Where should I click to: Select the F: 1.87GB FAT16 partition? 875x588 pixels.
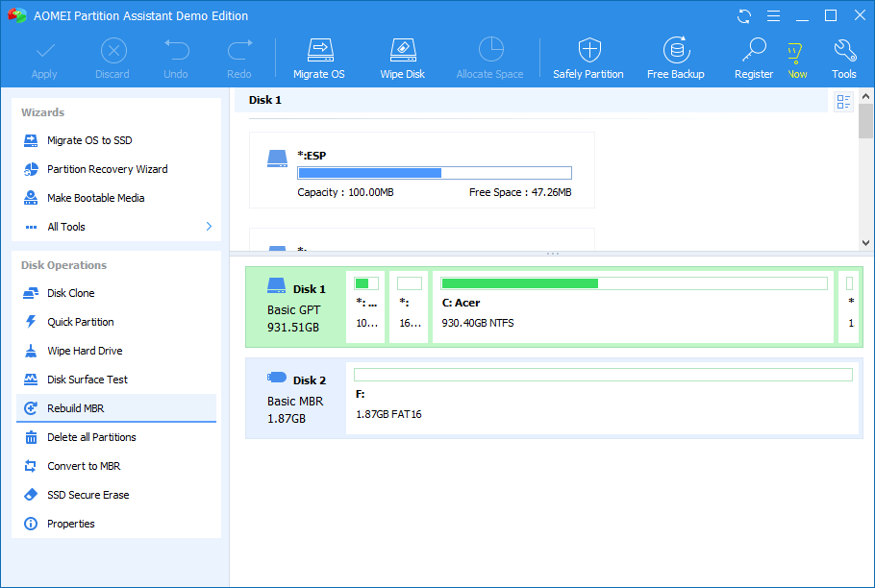click(603, 399)
